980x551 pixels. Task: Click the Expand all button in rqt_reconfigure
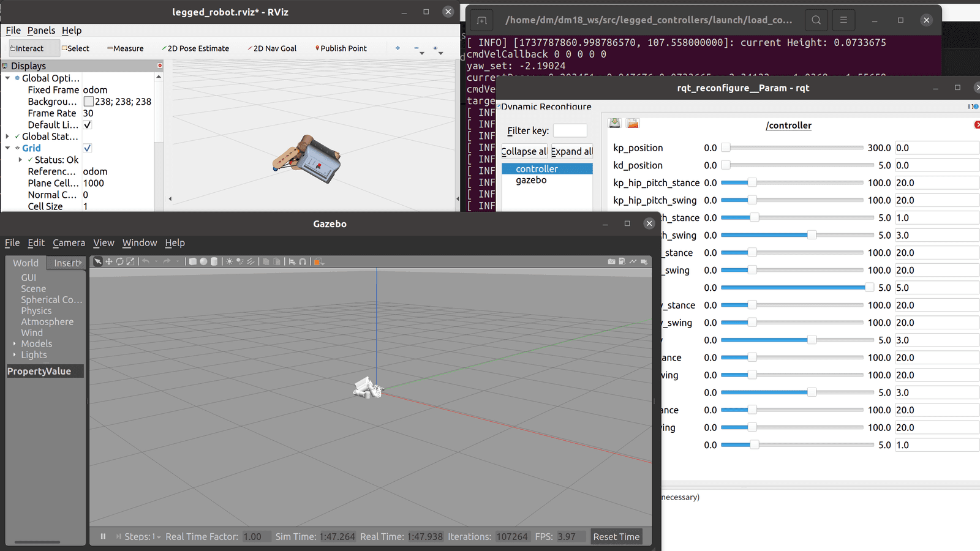571,151
